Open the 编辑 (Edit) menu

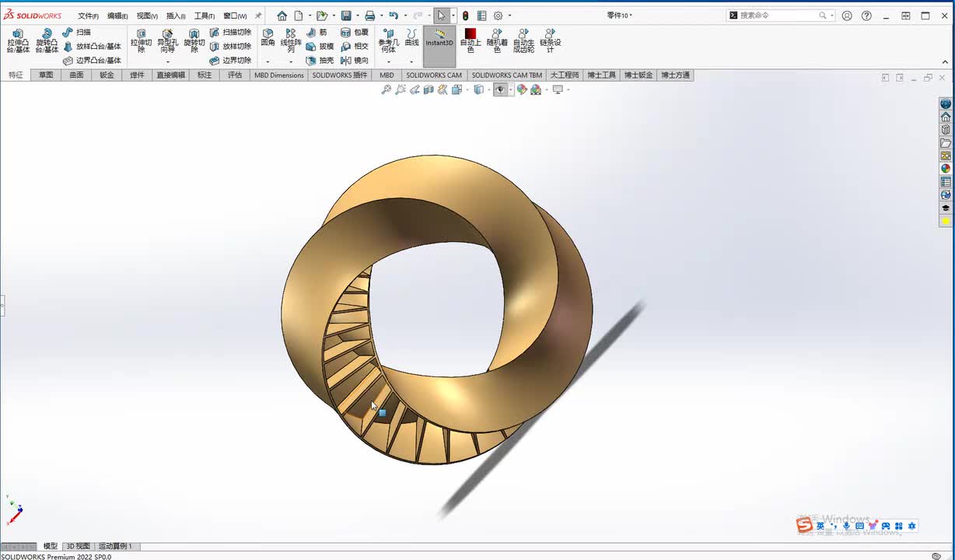(x=117, y=16)
